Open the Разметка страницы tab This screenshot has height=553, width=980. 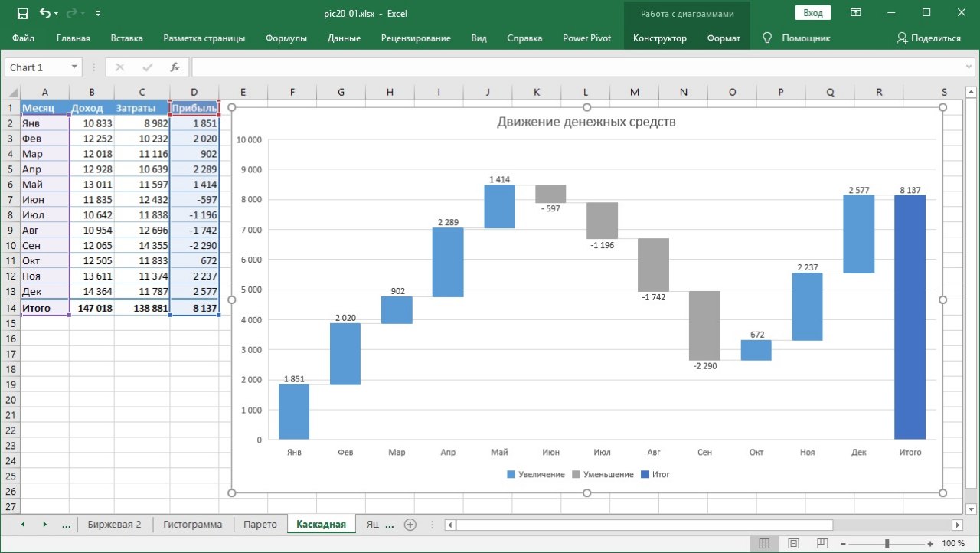pos(204,38)
